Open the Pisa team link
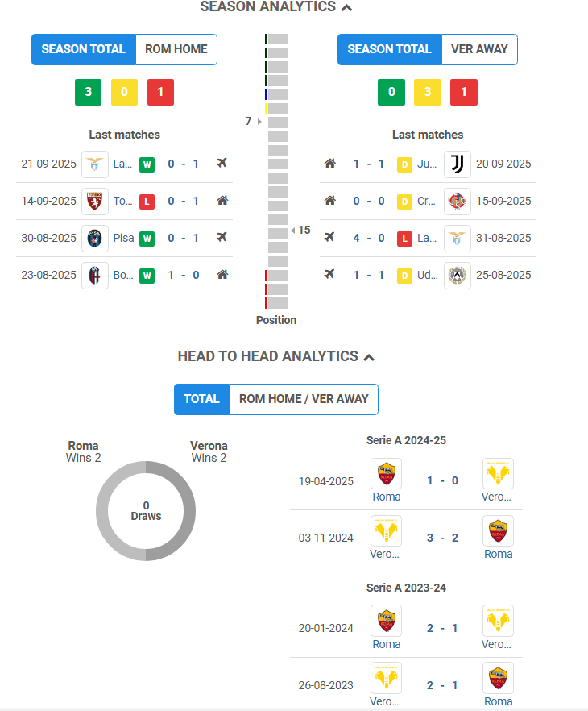The height and width of the screenshot is (711, 588). [123, 238]
